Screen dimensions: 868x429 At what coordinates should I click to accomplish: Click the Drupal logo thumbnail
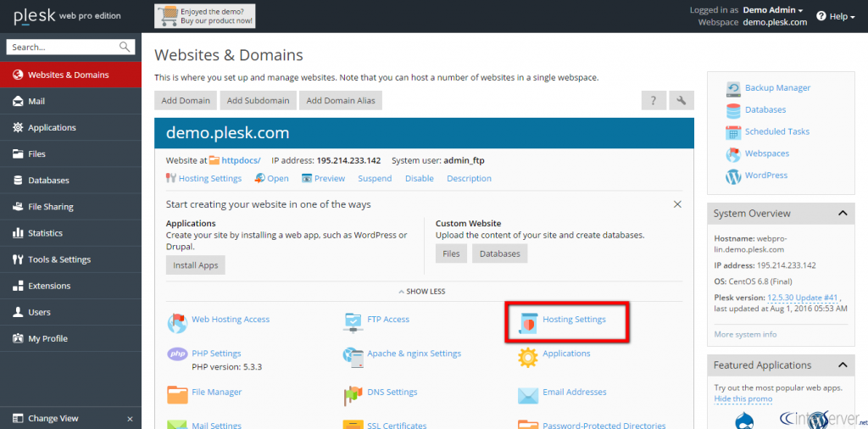[744, 419]
